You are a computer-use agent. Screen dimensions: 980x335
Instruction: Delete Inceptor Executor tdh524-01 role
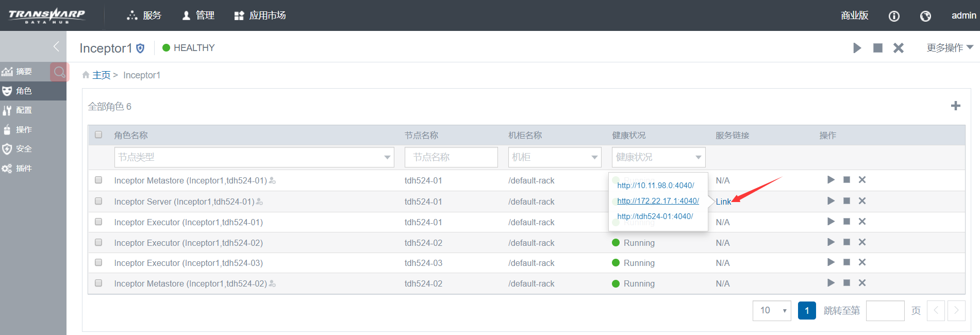pyautogui.click(x=862, y=222)
